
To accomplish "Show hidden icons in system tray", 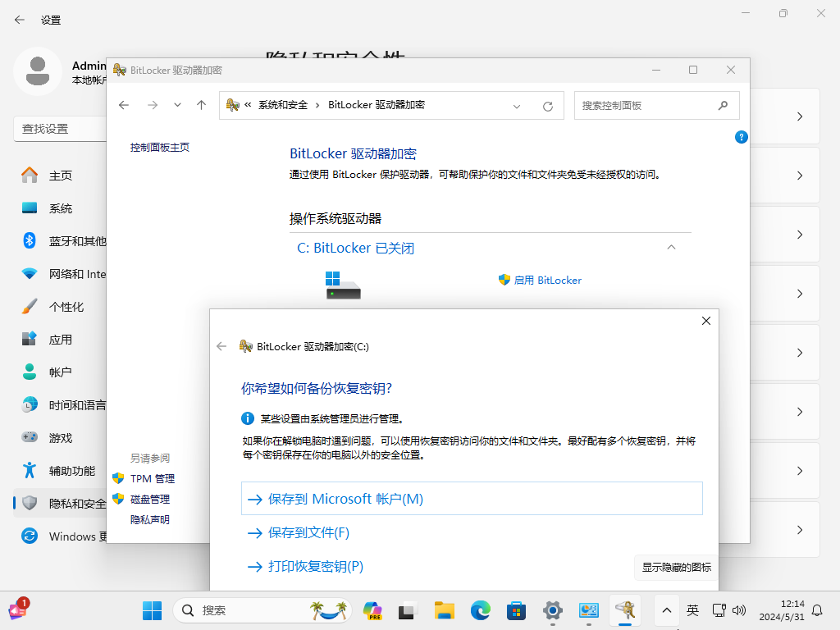I will point(667,610).
